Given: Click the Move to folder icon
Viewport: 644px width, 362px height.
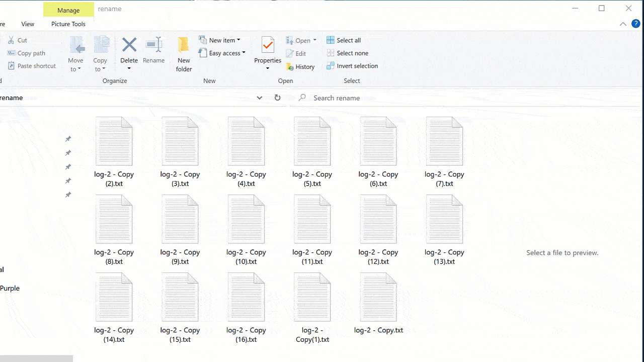Looking at the screenshot, I should (77, 45).
